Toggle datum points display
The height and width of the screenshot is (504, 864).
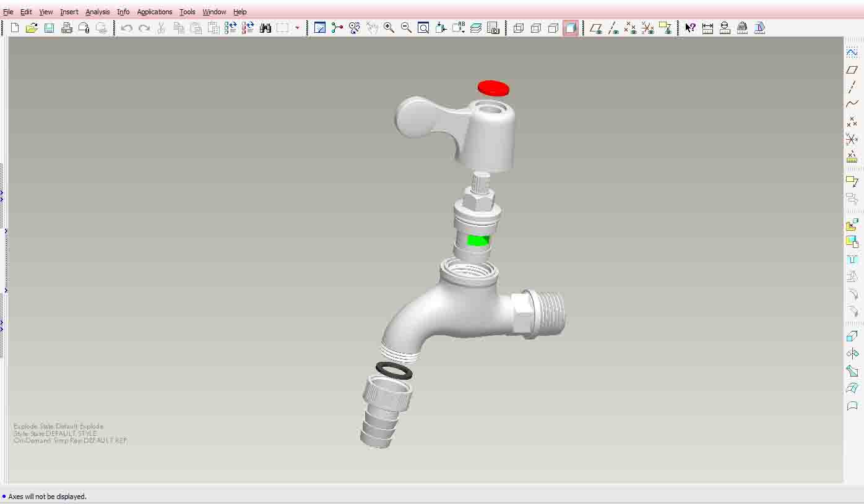point(631,28)
